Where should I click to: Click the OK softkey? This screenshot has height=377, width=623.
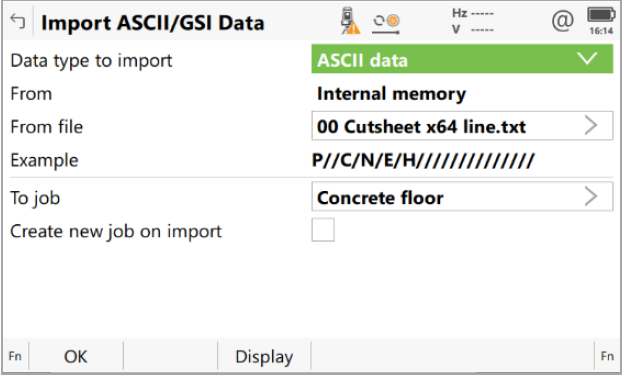point(75,356)
